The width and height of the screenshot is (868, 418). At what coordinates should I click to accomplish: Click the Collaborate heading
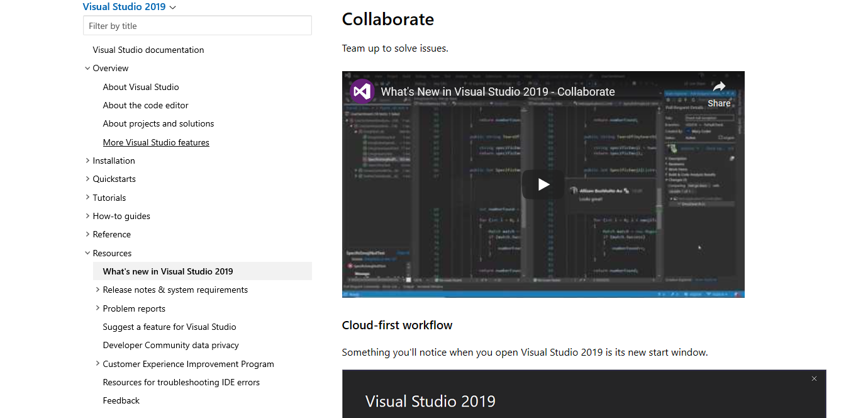click(388, 19)
